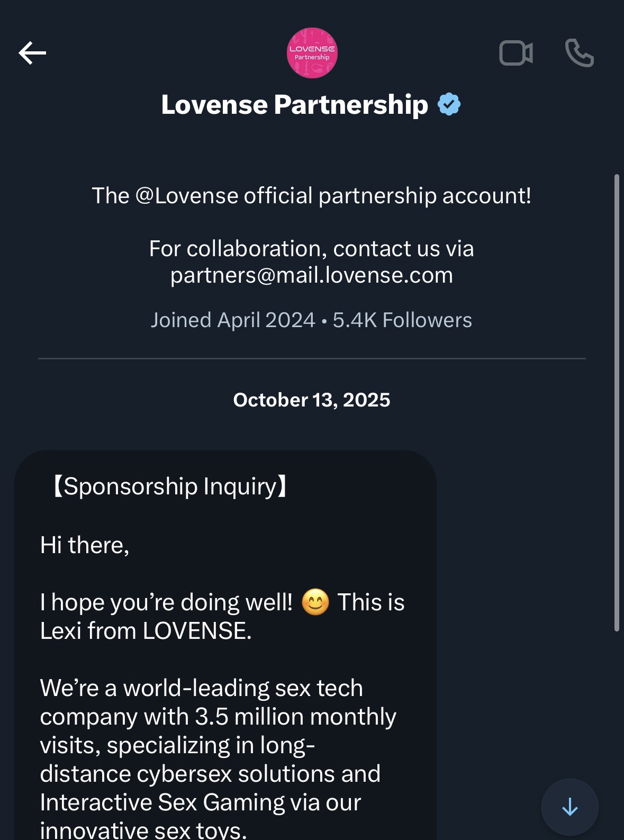Tap 'official partnership account!' bio line
This screenshot has width=624, height=840.
click(x=387, y=196)
